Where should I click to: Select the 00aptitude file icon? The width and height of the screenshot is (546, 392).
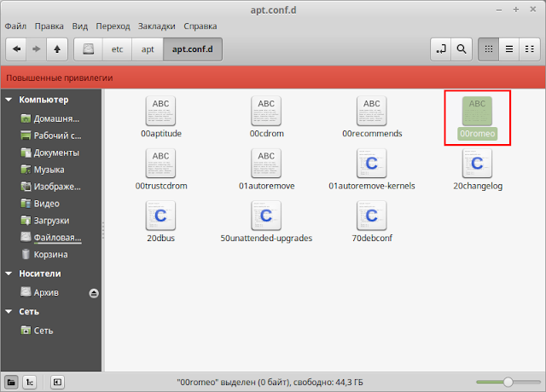(x=160, y=111)
